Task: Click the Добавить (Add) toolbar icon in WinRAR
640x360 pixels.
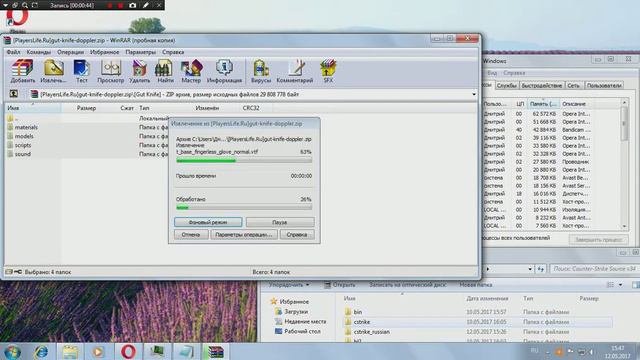Action: pyautogui.click(x=22, y=71)
